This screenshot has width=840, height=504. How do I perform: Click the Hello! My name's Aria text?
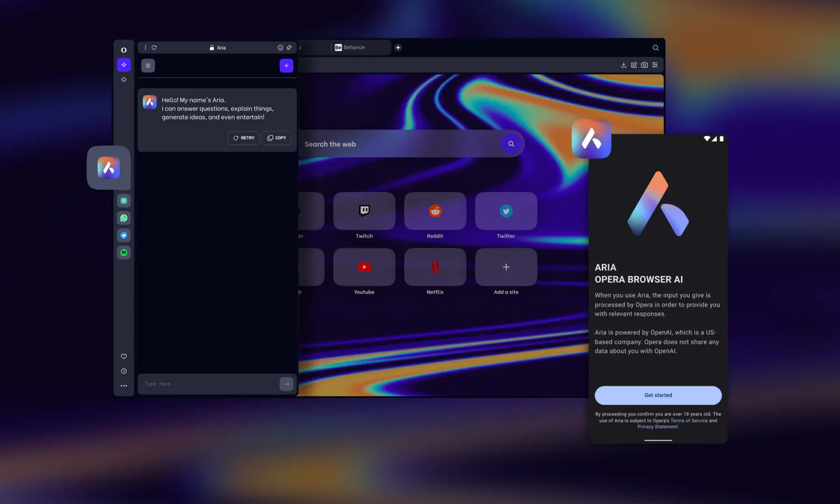(193, 100)
